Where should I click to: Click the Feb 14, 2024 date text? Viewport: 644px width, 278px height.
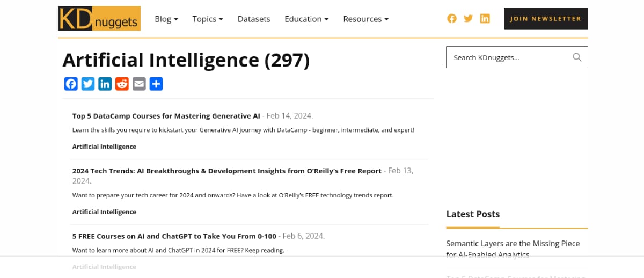coord(290,115)
